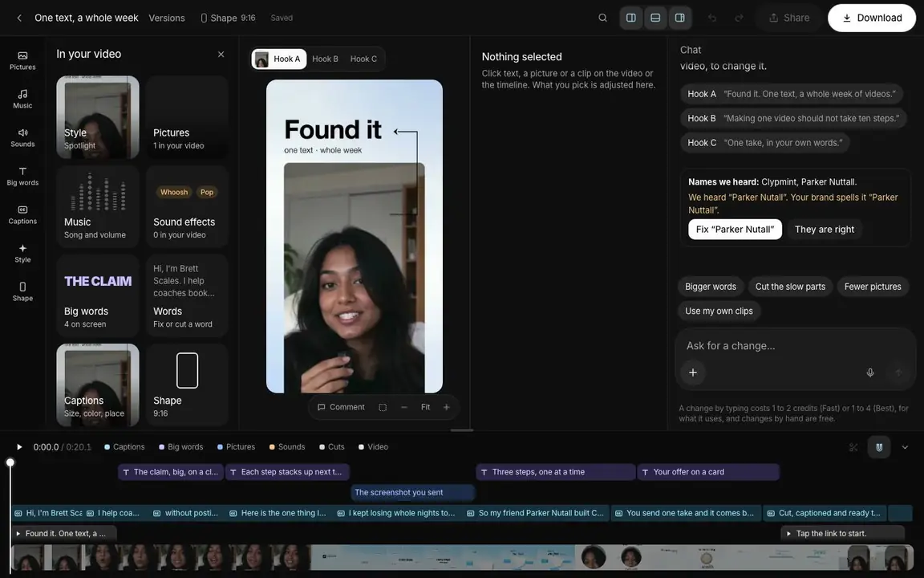Select Hook A chip in chat
Screen dimensions: 924x578
click(791, 94)
